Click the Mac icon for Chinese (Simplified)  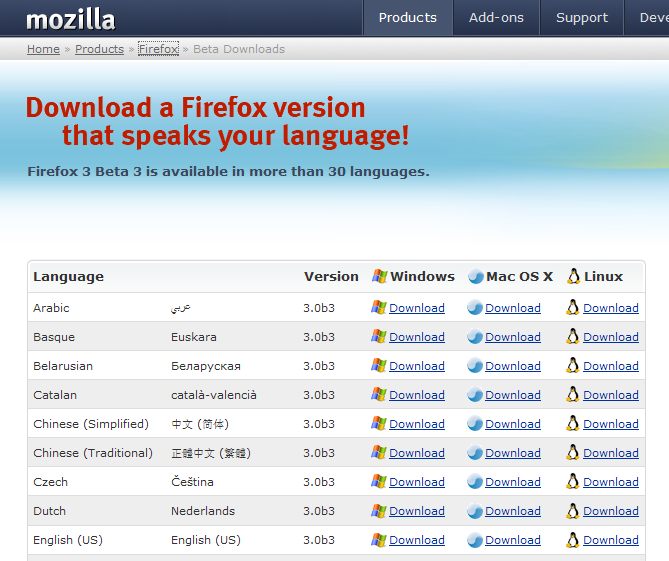click(475, 423)
